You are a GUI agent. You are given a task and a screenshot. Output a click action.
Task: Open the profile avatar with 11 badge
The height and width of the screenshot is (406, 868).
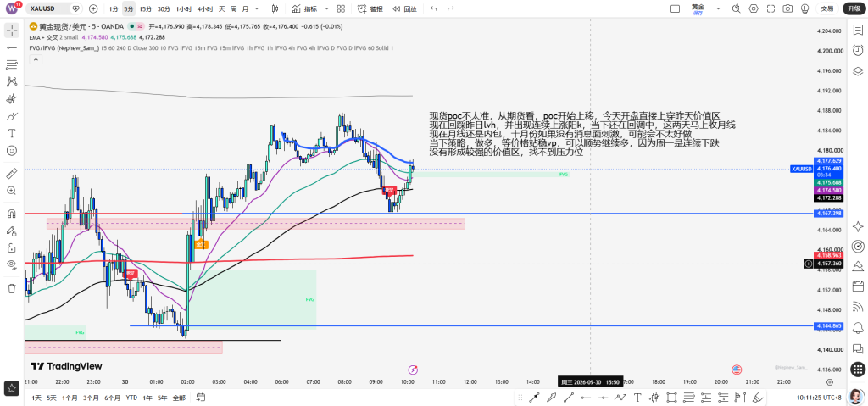[14, 8]
